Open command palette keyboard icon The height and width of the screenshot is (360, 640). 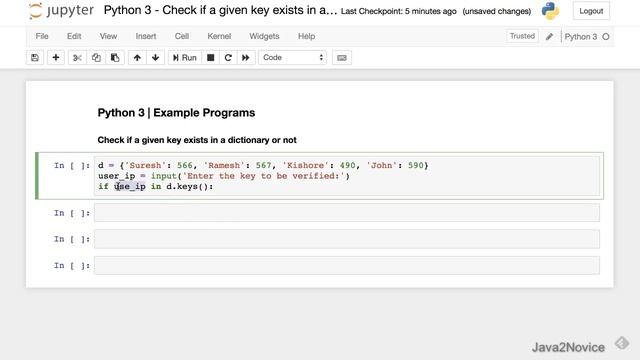pyautogui.click(x=342, y=58)
